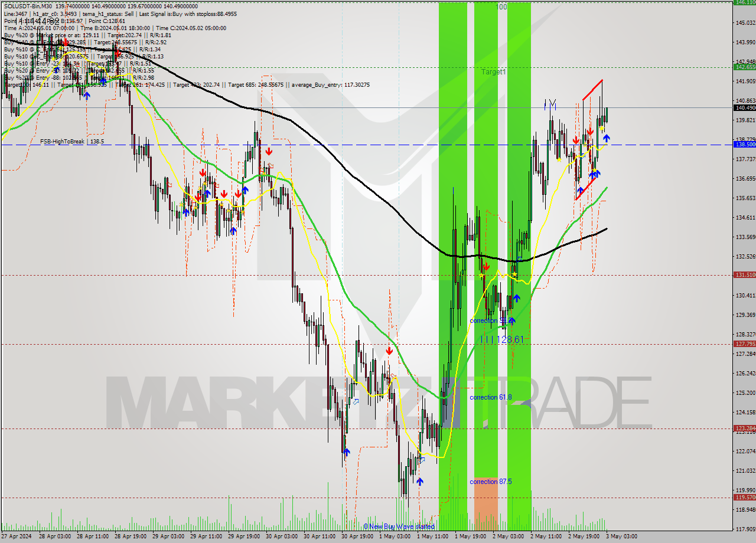This screenshot has width=756, height=543.
Task: Click the '30 Apr 03:00' time label
Action: pyautogui.click(x=283, y=537)
